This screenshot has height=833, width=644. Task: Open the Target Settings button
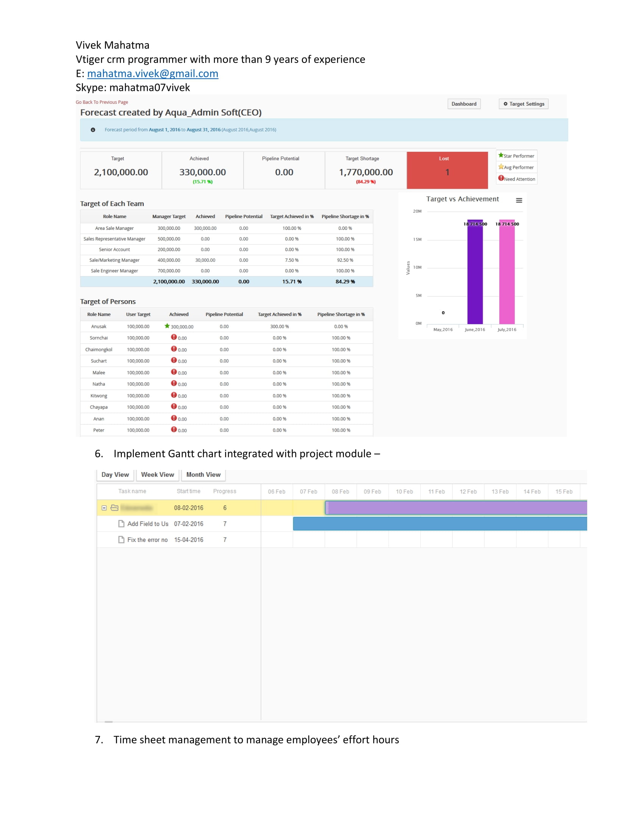(x=524, y=104)
